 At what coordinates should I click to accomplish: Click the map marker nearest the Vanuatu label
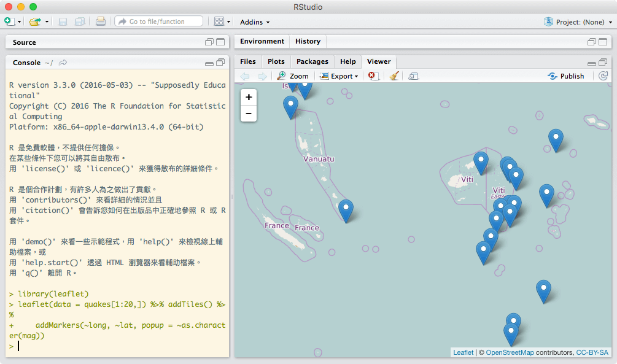coord(290,106)
